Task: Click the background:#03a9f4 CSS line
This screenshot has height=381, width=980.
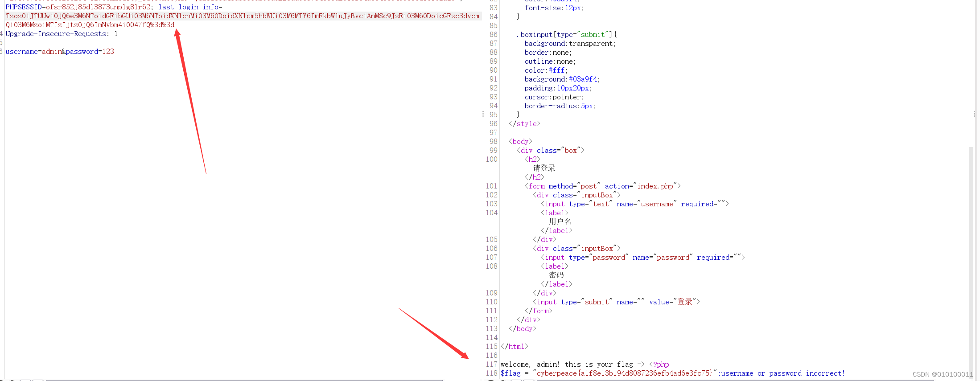Action: [x=562, y=79]
